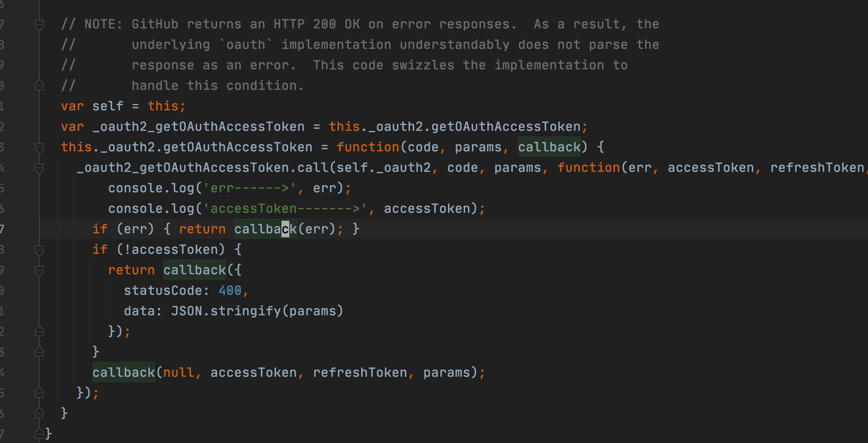Click 'self._oauth2' argument in the .call( line

384,168
